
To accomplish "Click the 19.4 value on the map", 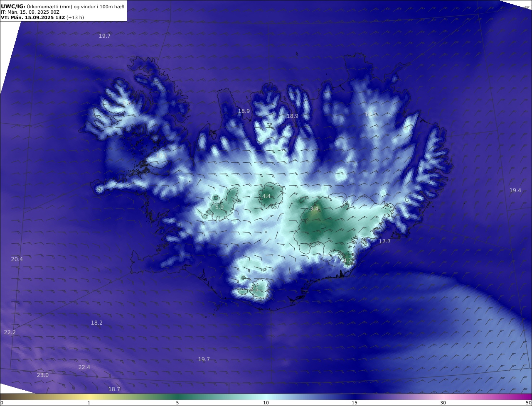I will pyautogui.click(x=515, y=190).
